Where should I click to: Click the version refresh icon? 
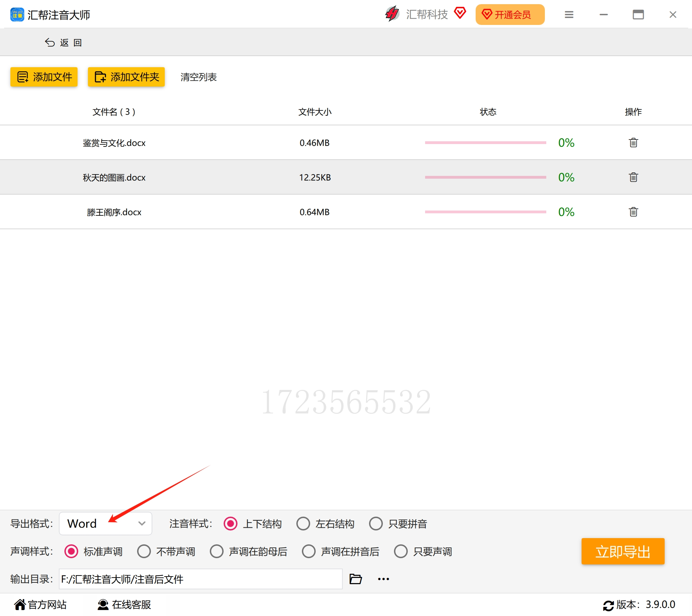coord(608,605)
